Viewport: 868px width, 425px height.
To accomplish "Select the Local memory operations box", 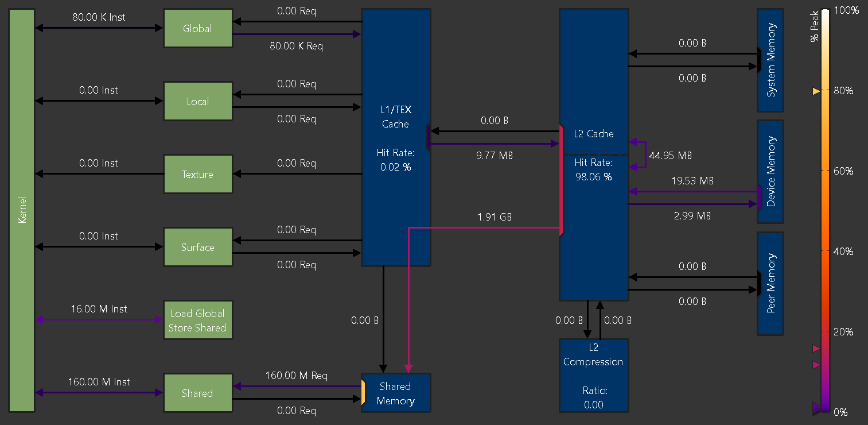I will tap(198, 101).
